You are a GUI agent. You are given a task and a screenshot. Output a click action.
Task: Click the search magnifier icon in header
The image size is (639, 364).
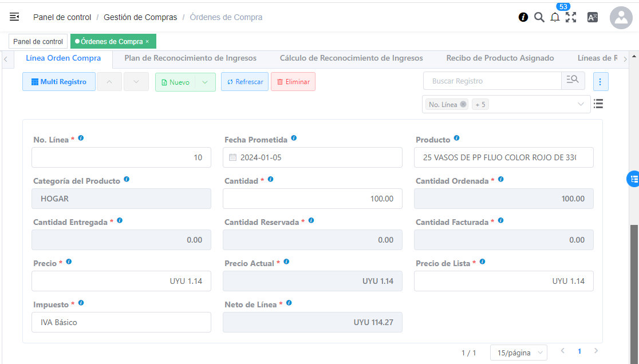point(539,17)
